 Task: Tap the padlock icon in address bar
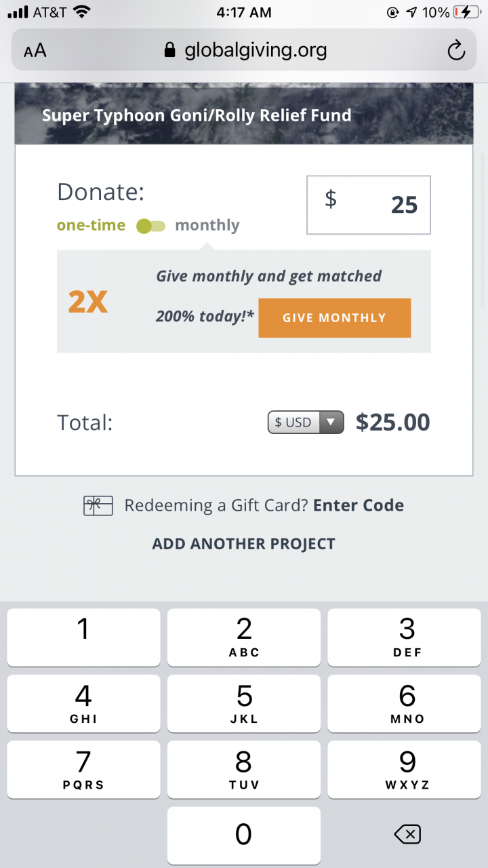point(170,50)
